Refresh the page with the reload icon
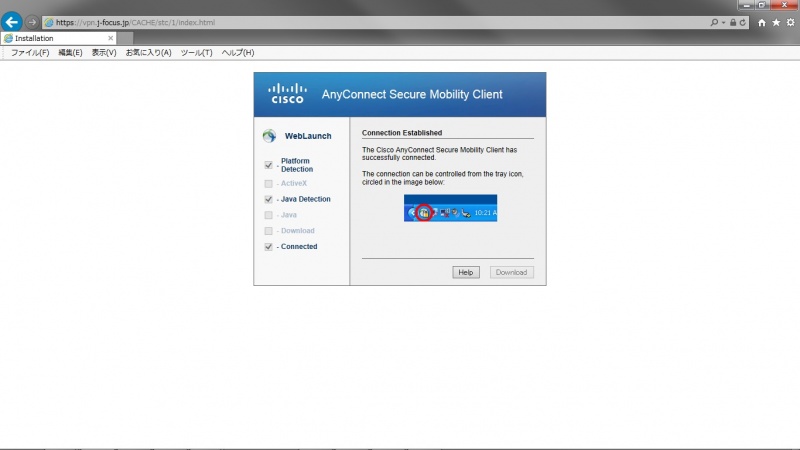This screenshot has height=450, width=800. [x=742, y=22]
